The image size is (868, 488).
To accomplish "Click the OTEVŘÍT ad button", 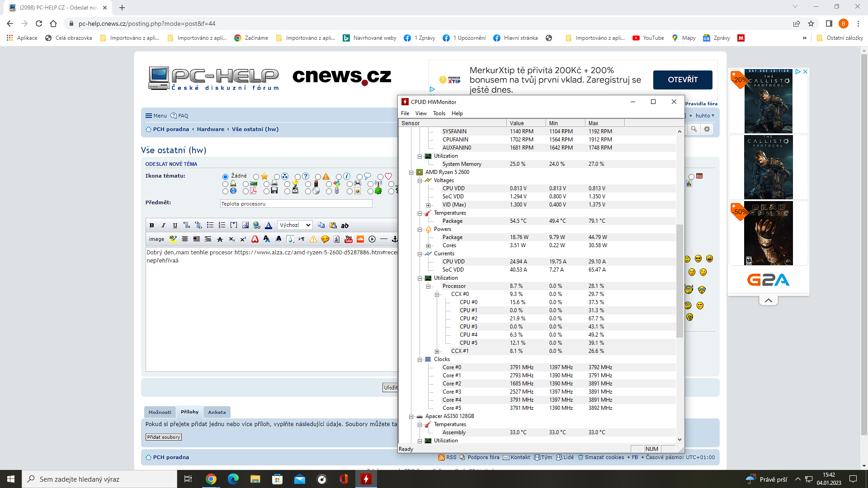I will 682,80.
